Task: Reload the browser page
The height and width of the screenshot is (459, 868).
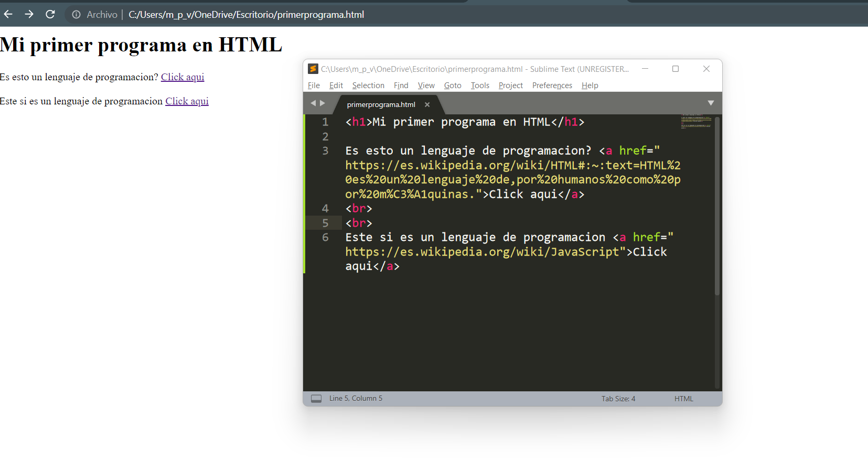Action: coord(50,14)
